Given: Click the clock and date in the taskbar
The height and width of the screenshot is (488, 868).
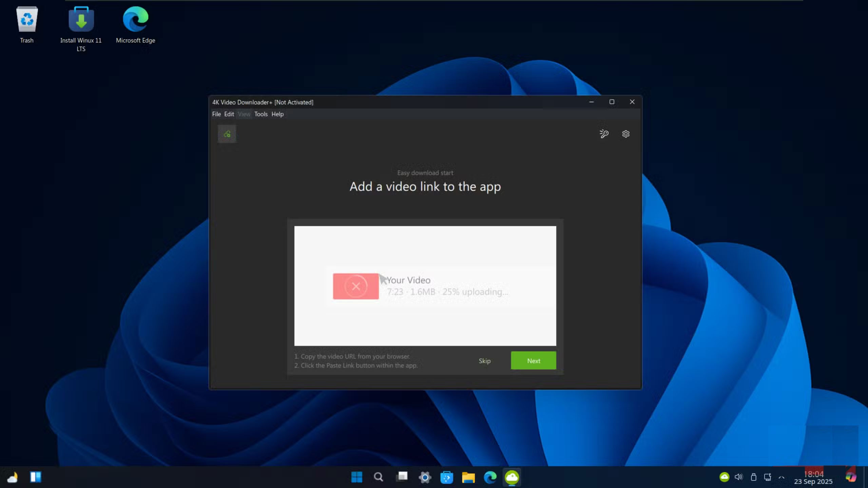Looking at the screenshot, I should point(813,477).
